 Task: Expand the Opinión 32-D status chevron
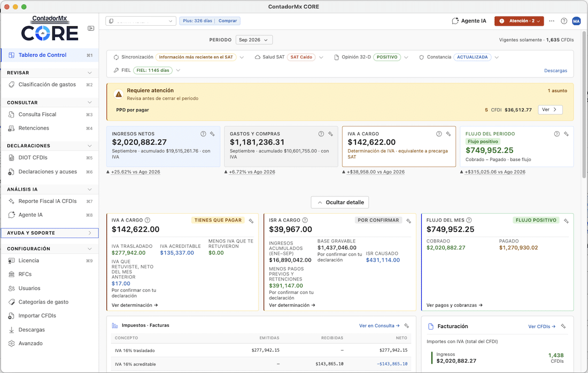(406, 57)
